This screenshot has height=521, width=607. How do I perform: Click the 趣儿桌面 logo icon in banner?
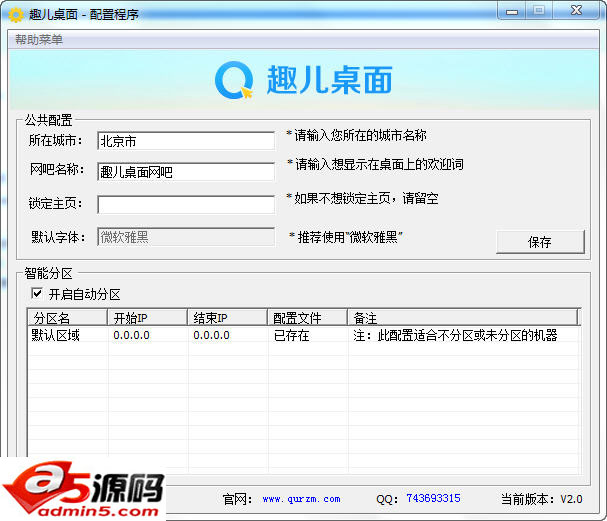point(234,80)
